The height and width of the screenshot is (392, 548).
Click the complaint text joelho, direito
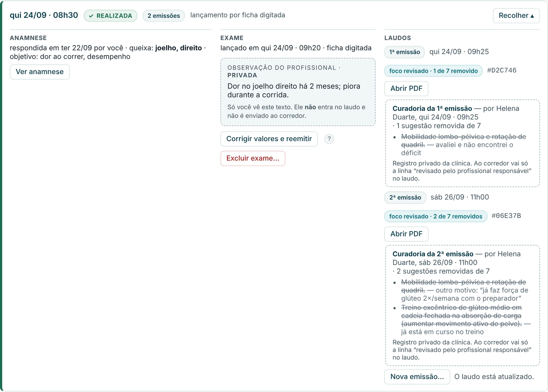[x=178, y=48]
